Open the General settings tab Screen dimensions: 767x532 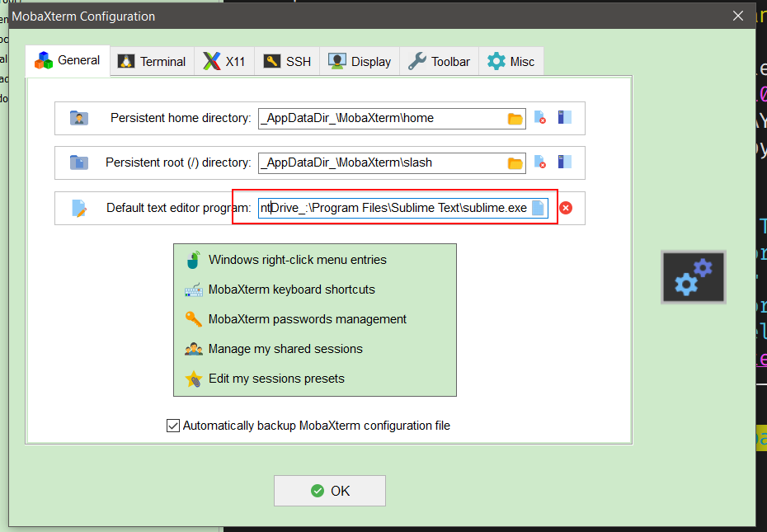coord(68,61)
